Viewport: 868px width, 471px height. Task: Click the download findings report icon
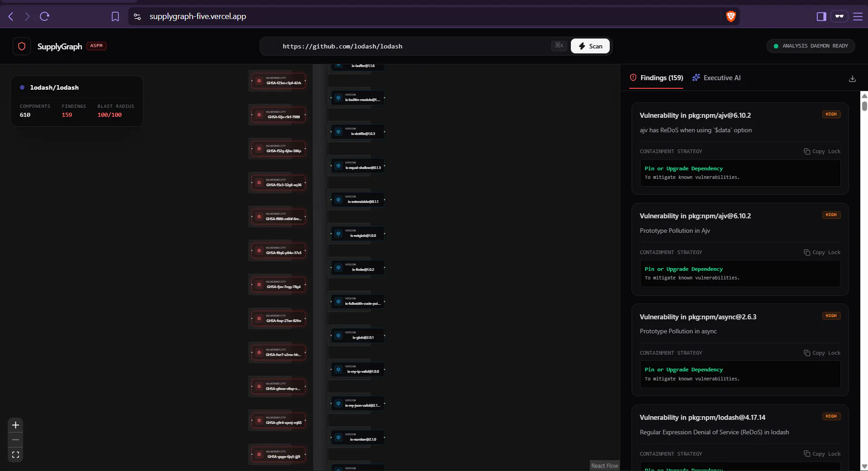pyautogui.click(x=852, y=78)
